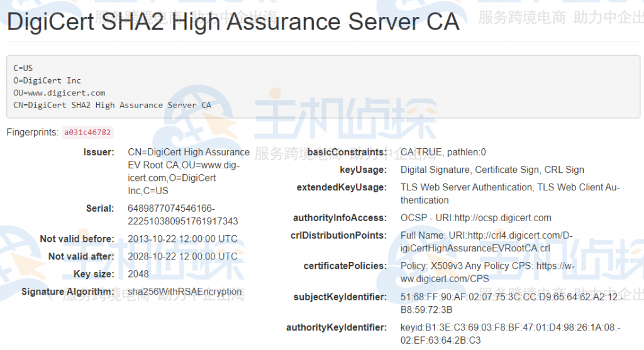Image resolution: width=644 pixels, height=350 pixels.
Task: Select the X509v3 Any Policy CPS value
Action: 487,272
